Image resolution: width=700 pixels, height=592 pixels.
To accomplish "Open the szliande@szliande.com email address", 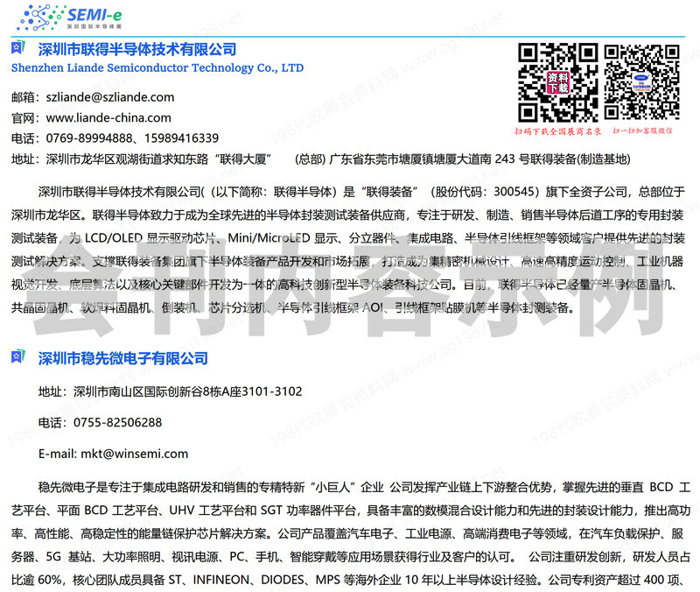I will pos(109,97).
